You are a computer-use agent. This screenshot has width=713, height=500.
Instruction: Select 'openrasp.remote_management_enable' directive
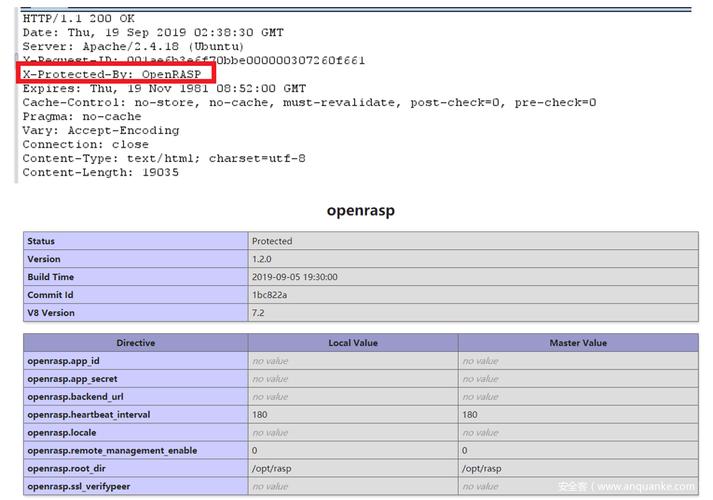[x=112, y=450]
